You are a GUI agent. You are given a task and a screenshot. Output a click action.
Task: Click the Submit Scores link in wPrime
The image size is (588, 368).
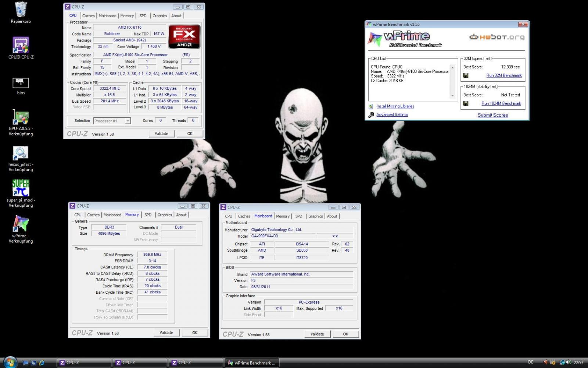493,115
